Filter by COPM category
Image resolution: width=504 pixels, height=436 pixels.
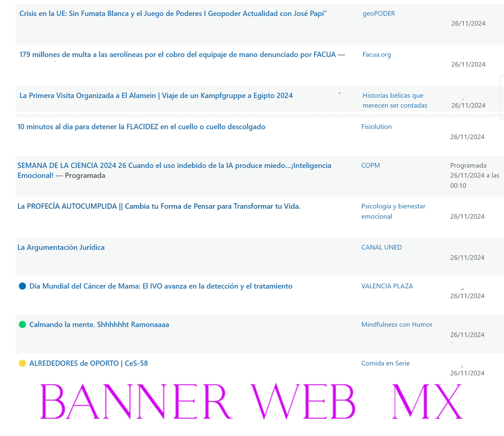click(x=370, y=166)
